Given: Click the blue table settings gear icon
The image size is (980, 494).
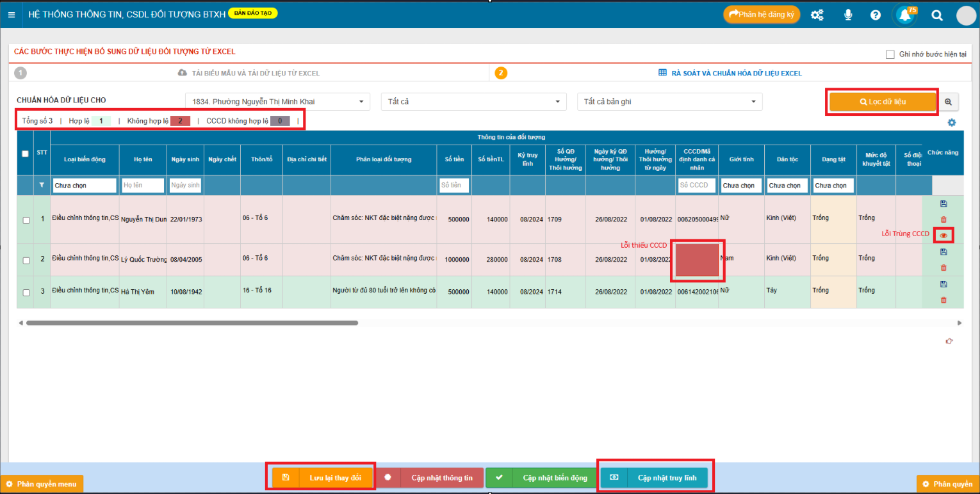Looking at the screenshot, I should (x=951, y=123).
